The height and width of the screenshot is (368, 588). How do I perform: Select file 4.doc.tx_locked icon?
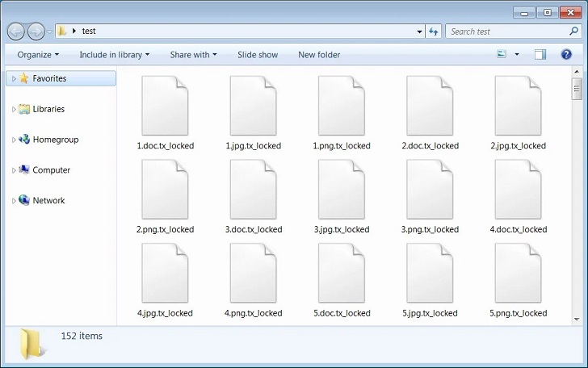[x=519, y=190]
